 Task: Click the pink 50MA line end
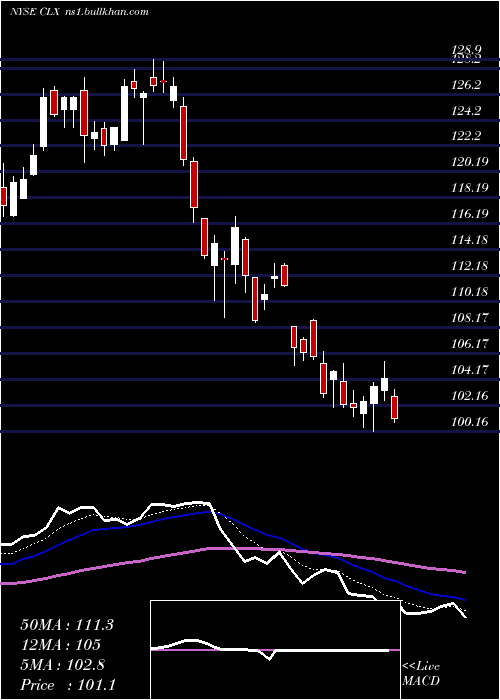[464, 572]
